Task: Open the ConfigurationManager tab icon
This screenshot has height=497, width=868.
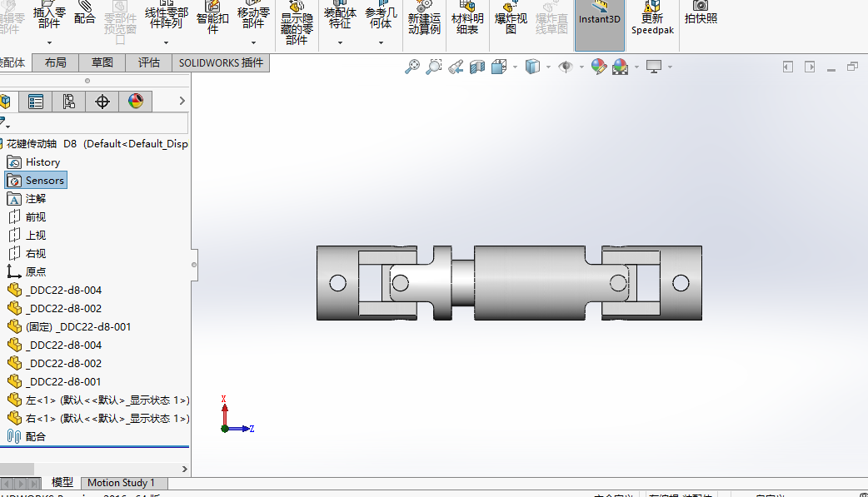Action: point(68,102)
